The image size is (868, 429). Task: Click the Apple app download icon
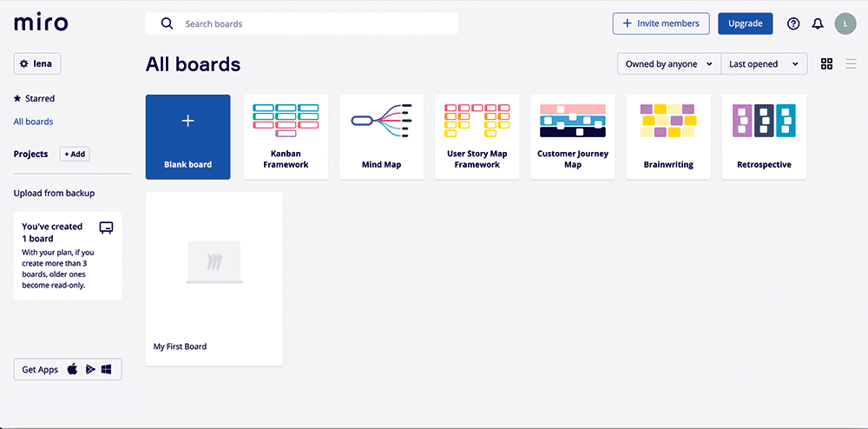(x=72, y=369)
